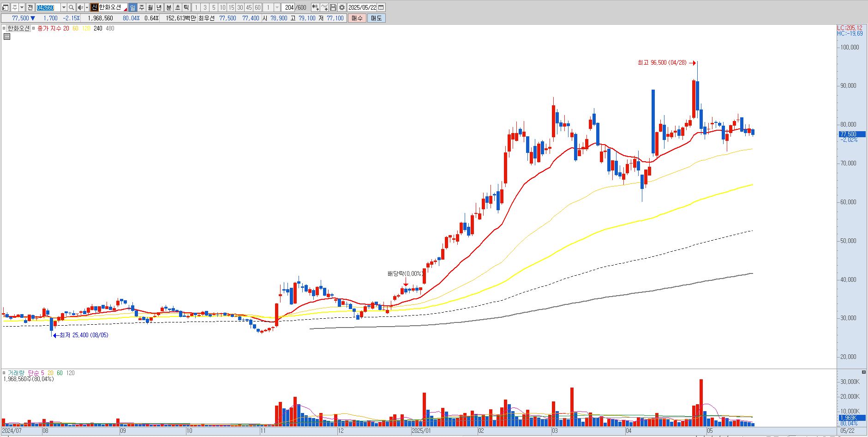868x437 pixels.
Task: Open the chart settings gear
Action: (x=342, y=7)
